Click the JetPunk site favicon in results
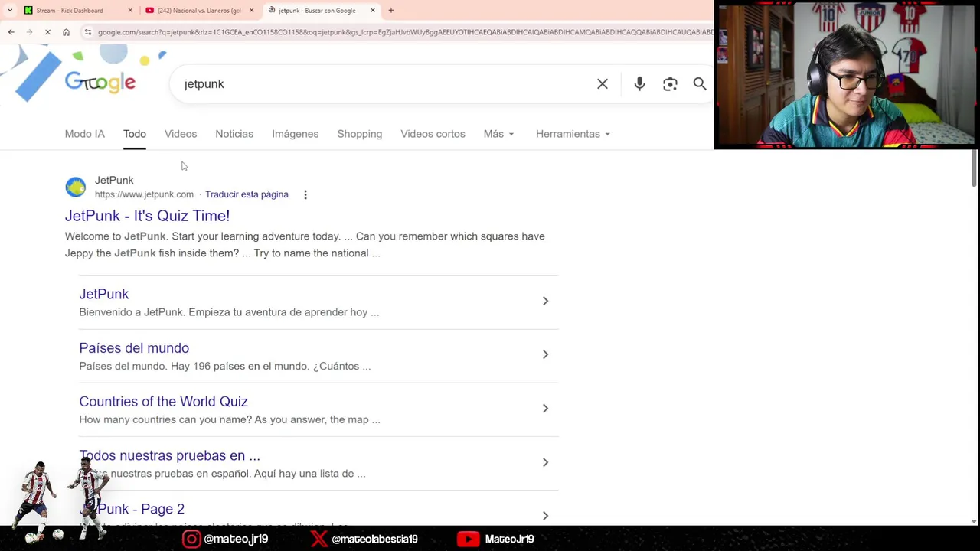Viewport: 980px width, 551px height. (75, 187)
